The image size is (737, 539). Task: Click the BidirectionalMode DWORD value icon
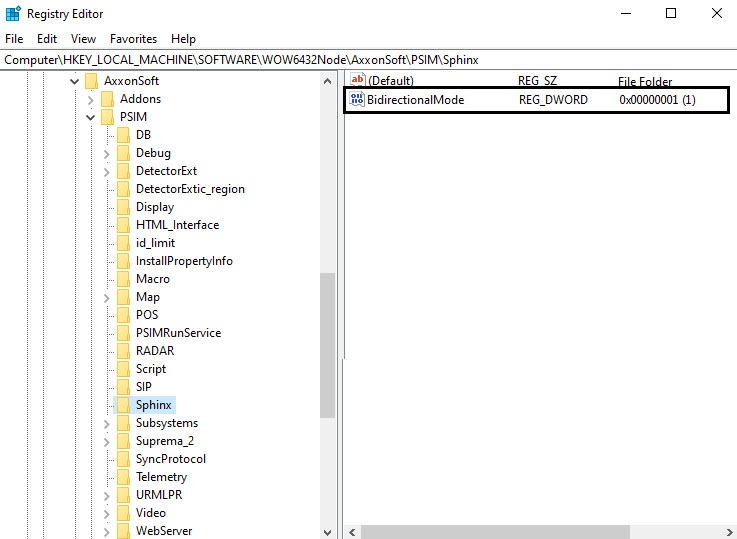(x=357, y=99)
